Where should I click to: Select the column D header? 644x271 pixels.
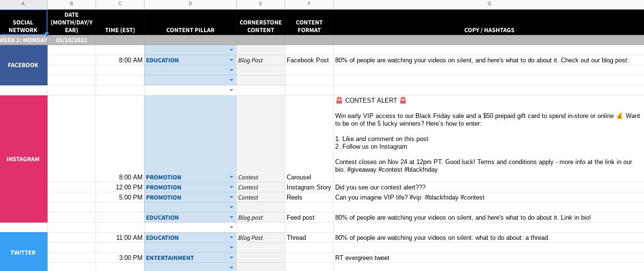click(190, 4)
